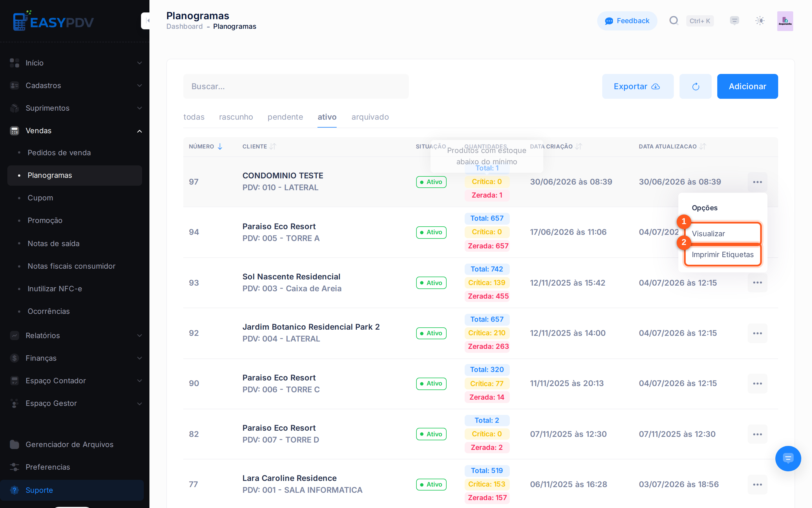Click the Ctrl+K shortcut badge
The height and width of the screenshot is (508, 812).
coord(700,21)
